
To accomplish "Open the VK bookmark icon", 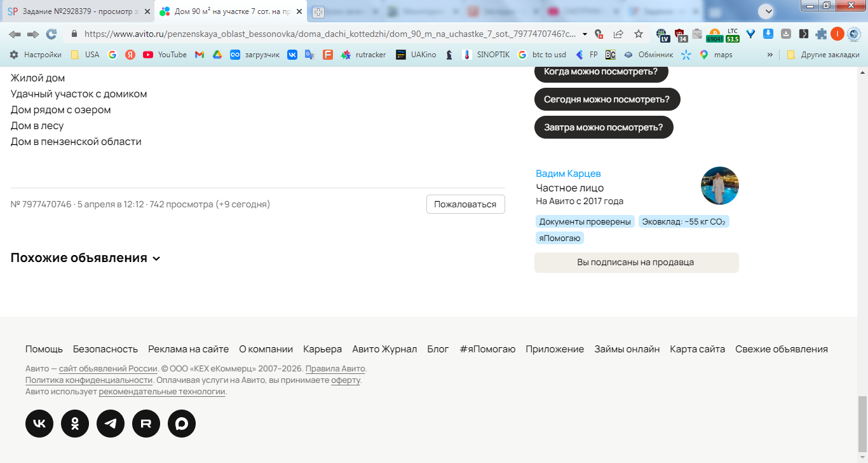I will click(292, 55).
